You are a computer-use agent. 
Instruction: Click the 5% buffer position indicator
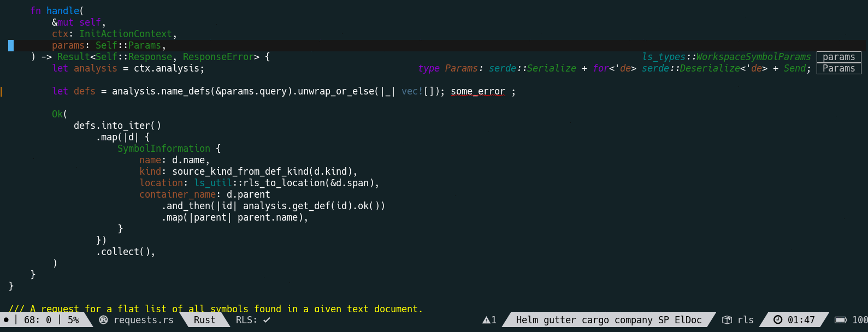73,320
